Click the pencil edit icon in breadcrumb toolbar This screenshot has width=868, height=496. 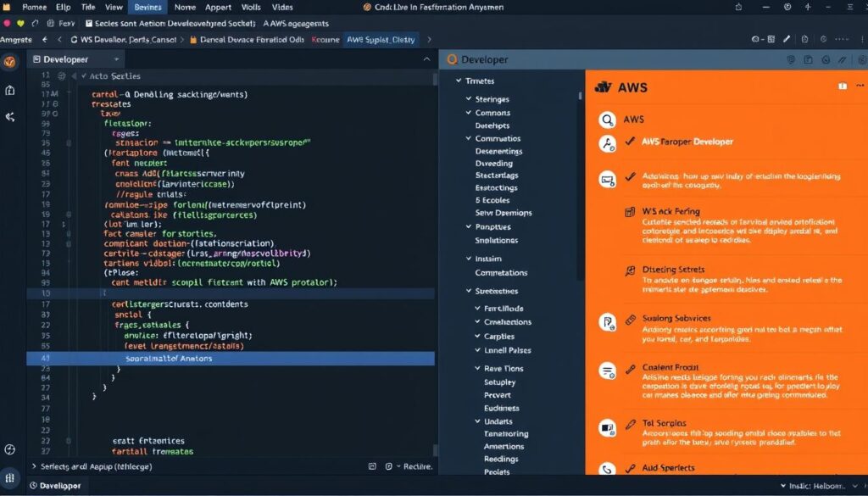click(787, 39)
